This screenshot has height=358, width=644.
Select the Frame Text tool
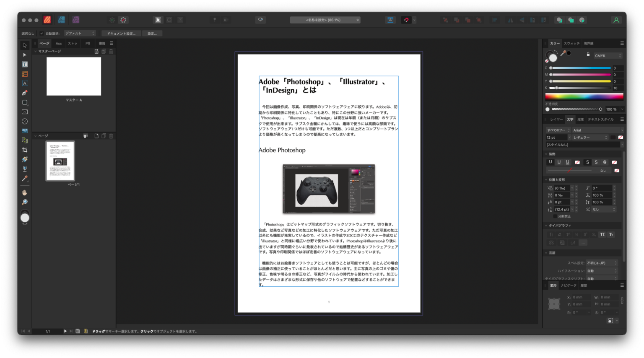point(24,65)
